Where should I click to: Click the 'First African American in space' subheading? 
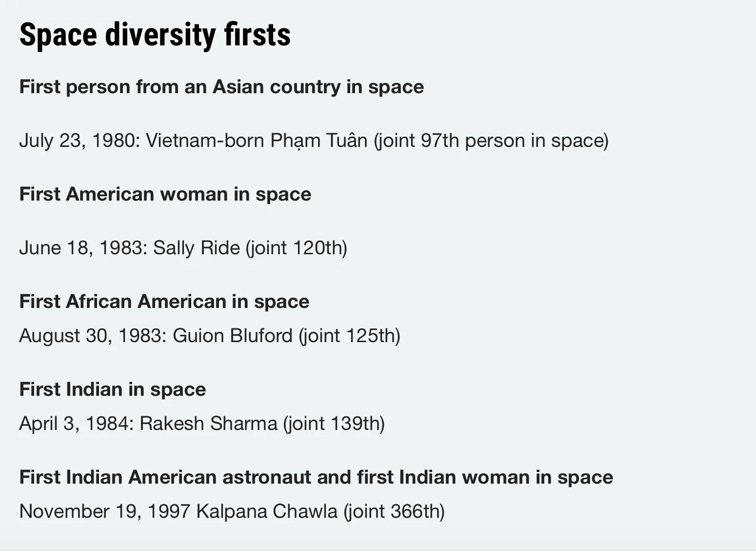coord(164,302)
